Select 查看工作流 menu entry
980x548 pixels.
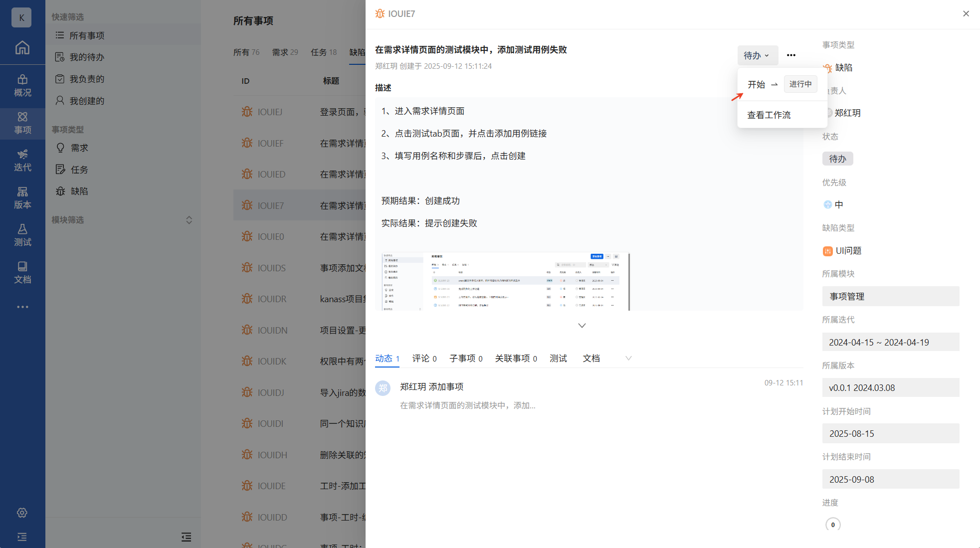(x=769, y=115)
